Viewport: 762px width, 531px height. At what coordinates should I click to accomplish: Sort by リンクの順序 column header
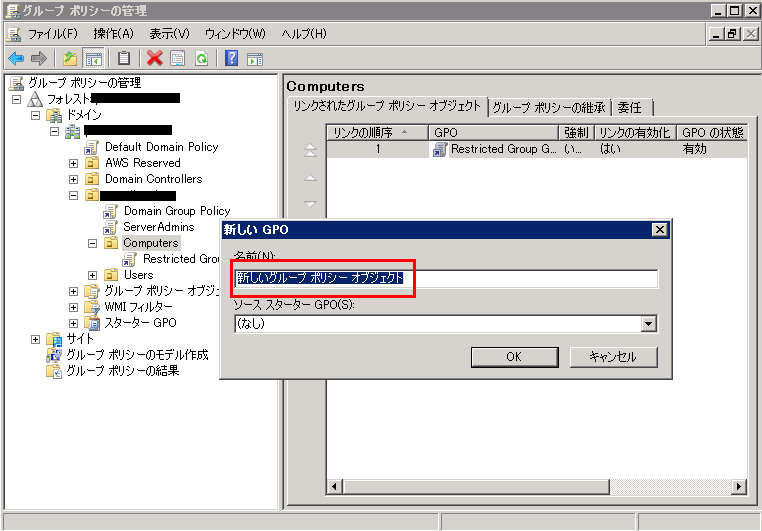click(377, 133)
